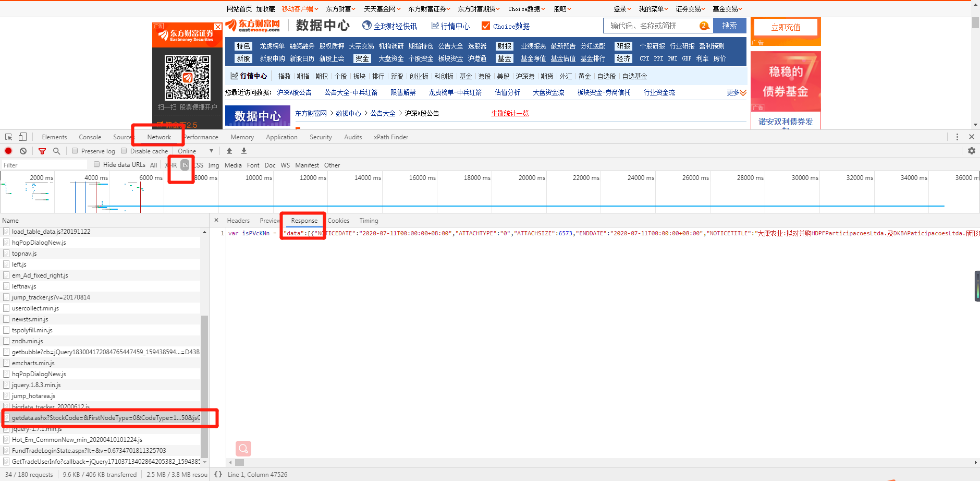Open the Application tab
980x481 pixels.
pos(281,137)
